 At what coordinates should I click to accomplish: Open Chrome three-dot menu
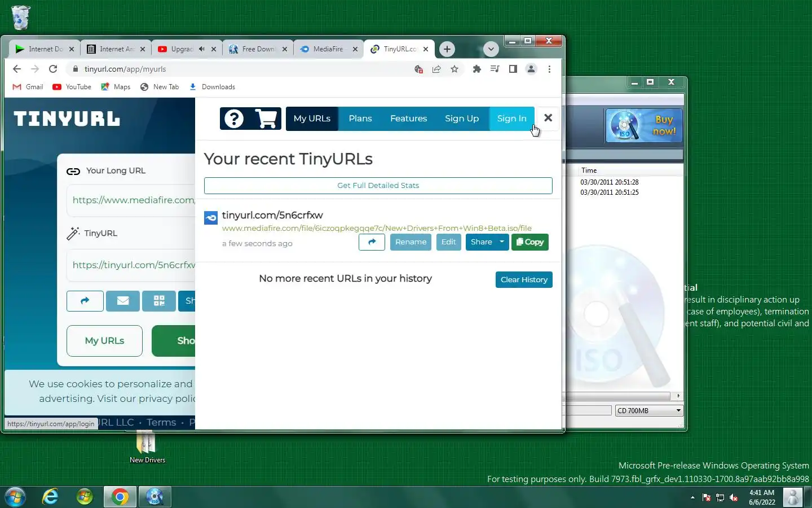pos(549,69)
